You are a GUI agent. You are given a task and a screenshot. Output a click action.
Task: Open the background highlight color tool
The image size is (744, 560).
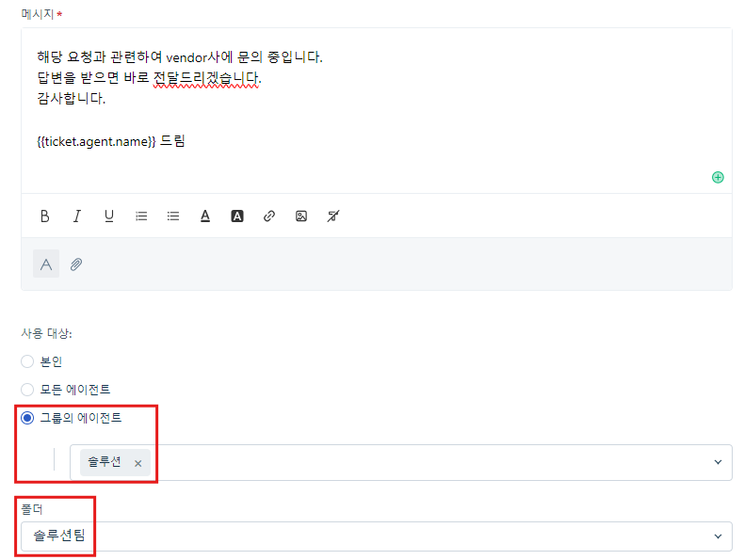point(237,216)
